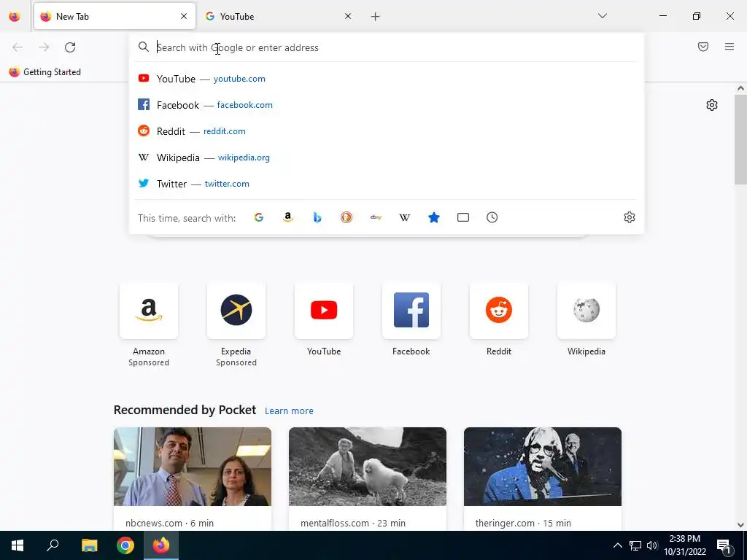Open the Windows Start menu

(18, 545)
